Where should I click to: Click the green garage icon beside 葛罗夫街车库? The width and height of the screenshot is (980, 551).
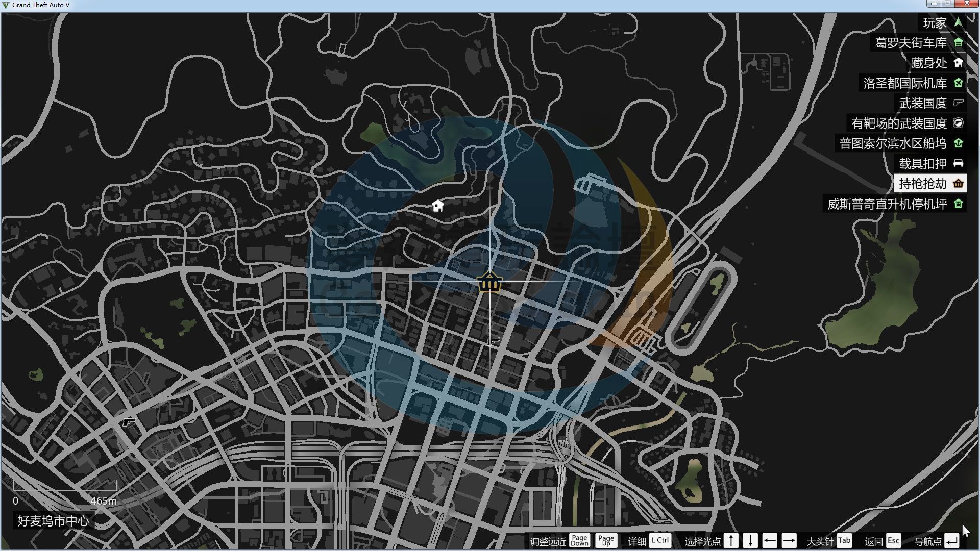(958, 43)
